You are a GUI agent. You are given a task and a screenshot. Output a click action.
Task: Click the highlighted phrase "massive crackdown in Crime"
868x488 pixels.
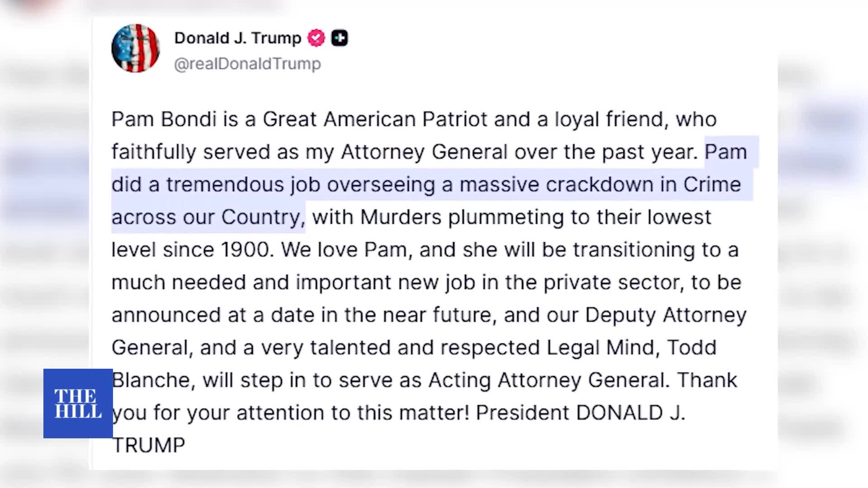[x=600, y=185]
